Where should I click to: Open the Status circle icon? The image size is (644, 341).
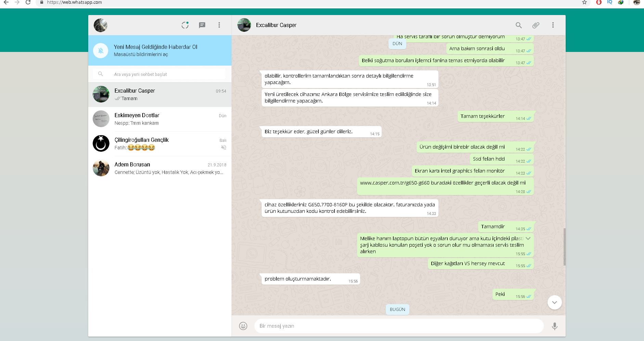tap(185, 25)
